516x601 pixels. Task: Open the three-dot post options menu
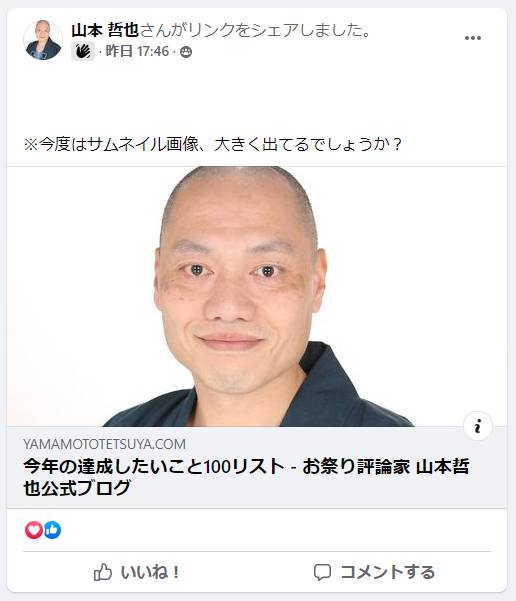click(472, 38)
